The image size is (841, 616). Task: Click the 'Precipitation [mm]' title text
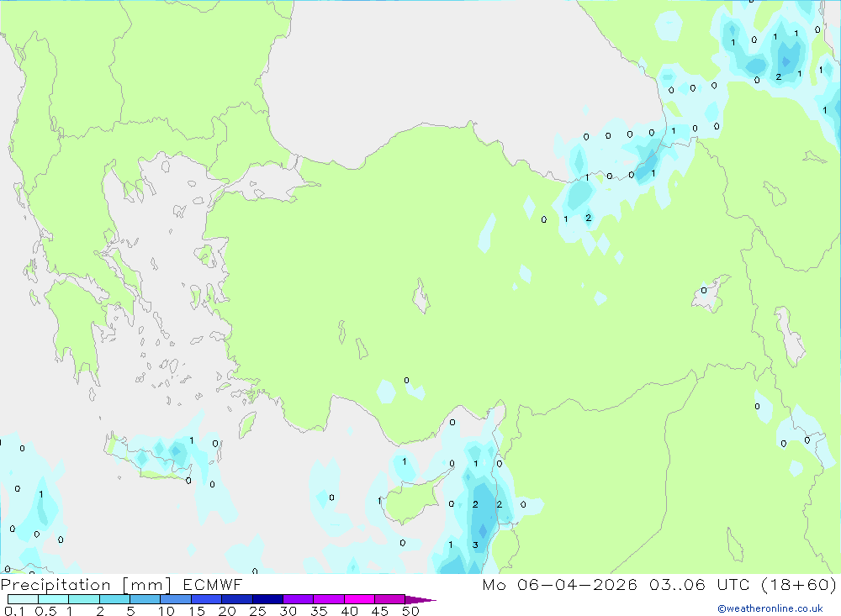(86, 585)
